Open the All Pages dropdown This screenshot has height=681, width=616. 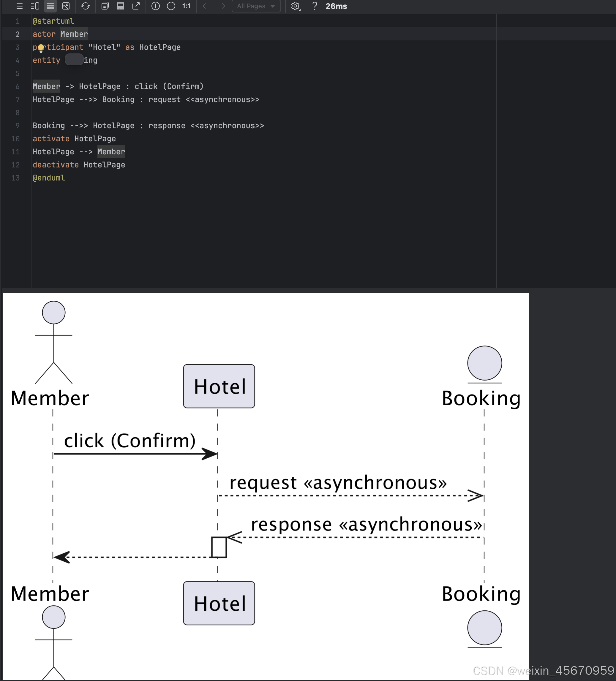pyautogui.click(x=256, y=6)
